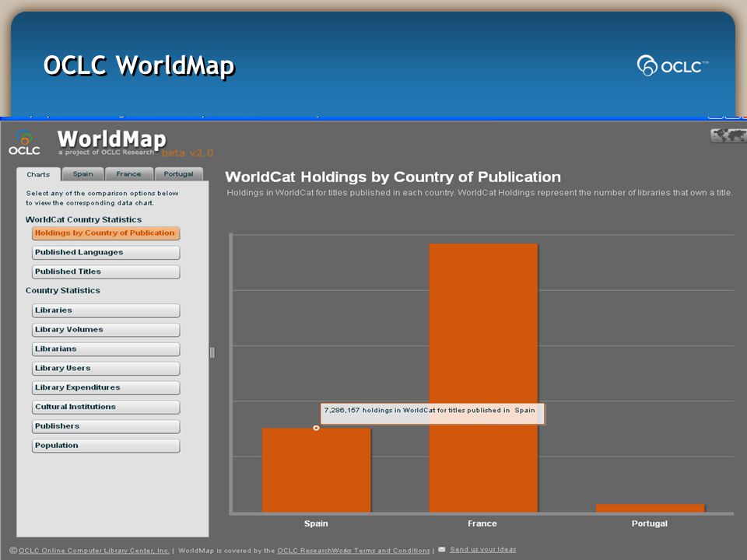
Task: Click the world map icon
Action: tap(728, 135)
